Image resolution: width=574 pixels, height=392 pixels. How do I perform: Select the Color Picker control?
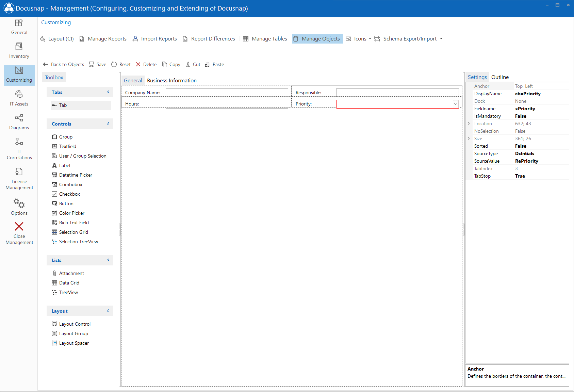(x=68, y=213)
